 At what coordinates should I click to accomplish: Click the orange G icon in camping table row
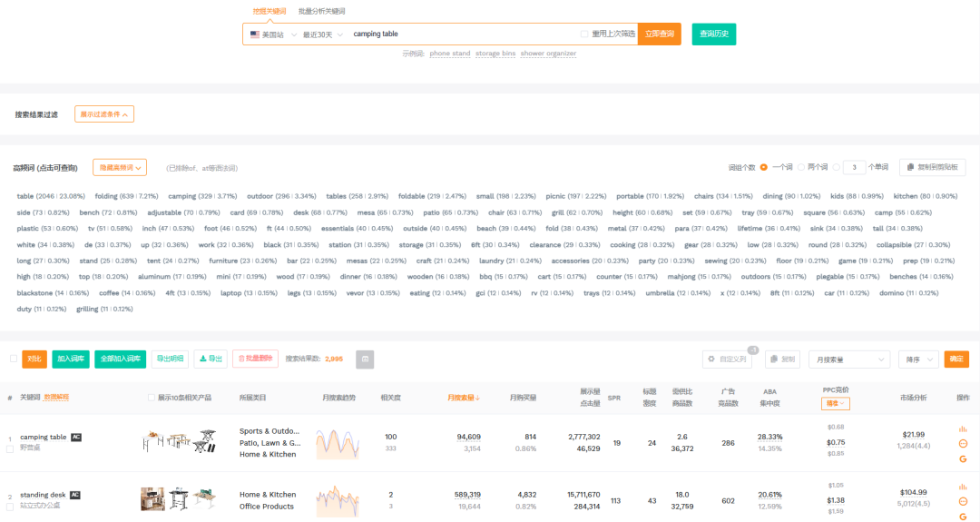tap(963, 458)
